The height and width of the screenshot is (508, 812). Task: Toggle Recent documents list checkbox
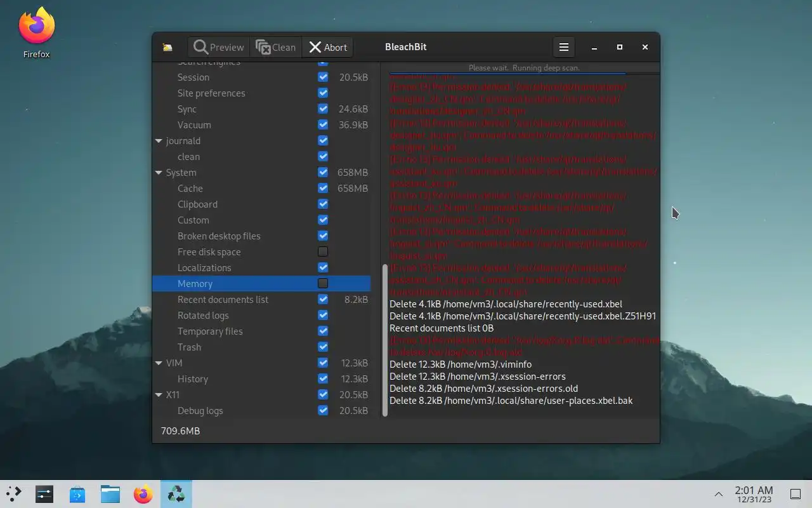[323, 299]
